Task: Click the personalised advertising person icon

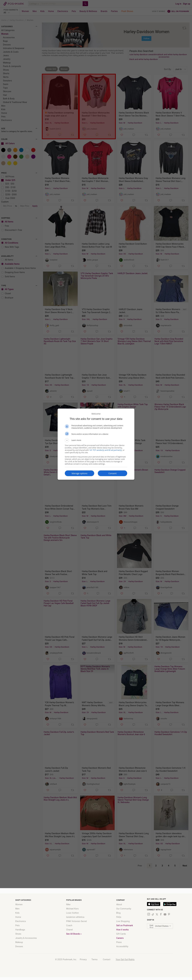Action: click(x=67, y=427)
